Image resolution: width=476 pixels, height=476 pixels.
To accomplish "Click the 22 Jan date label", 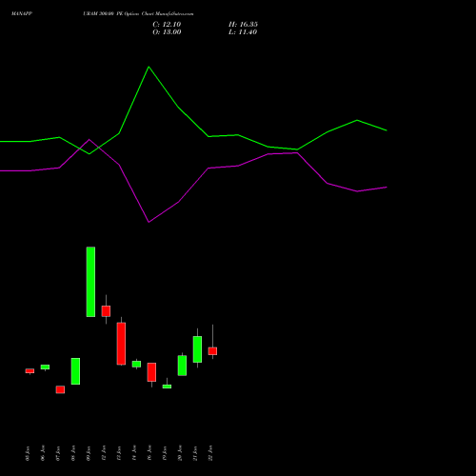I will tap(210, 453).
